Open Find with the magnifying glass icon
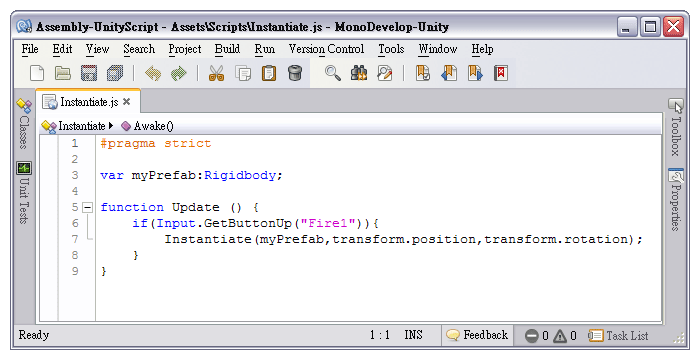Screen dimensions: 700x360 333,73
